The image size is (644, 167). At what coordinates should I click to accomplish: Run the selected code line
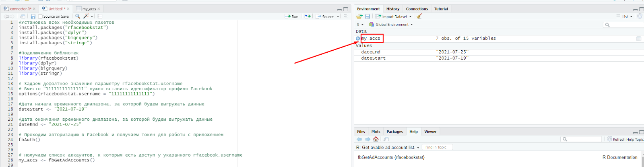tap(292, 16)
